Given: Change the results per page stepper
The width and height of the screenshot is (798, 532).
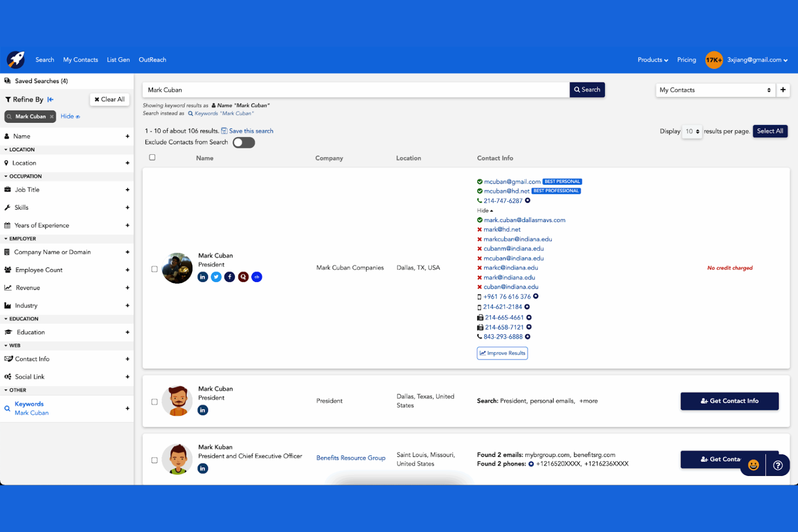Looking at the screenshot, I should [692, 131].
